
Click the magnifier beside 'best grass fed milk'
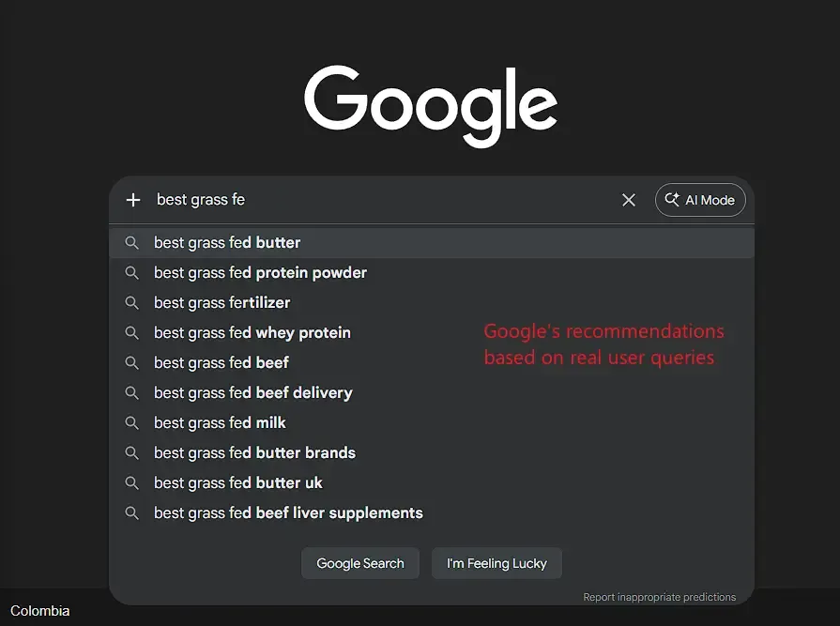131,422
